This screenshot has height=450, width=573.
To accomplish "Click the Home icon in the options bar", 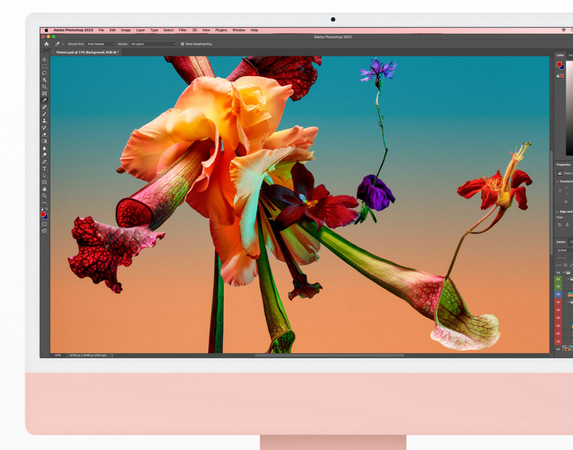I will coord(46,44).
